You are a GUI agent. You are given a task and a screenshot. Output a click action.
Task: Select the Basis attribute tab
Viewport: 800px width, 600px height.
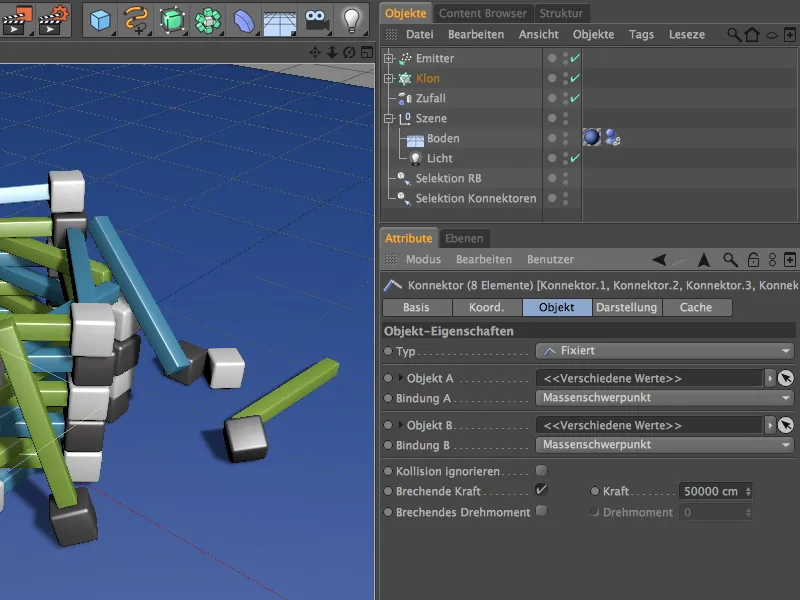coord(416,307)
